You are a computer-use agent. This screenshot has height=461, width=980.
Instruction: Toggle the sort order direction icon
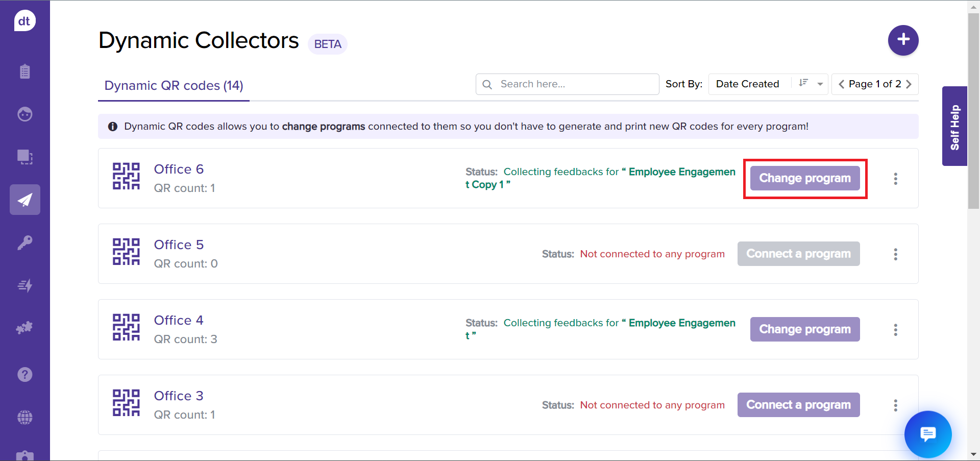[x=803, y=84]
